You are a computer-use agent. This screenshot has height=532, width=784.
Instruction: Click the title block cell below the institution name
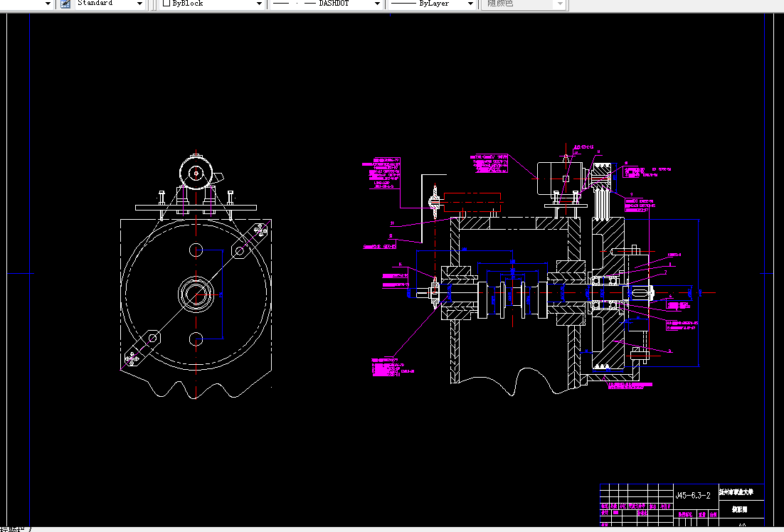pyautogui.click(x=741, y=509)
